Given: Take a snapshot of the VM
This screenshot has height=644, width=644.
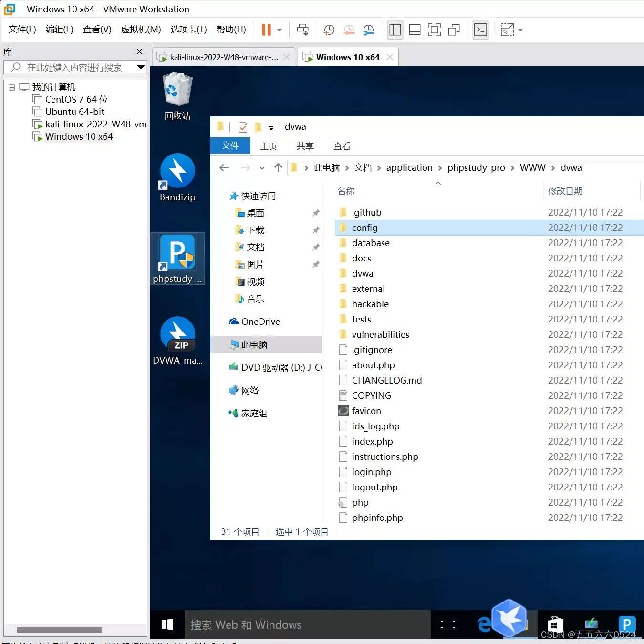Looking at the screenshot, I should click(x=329, y=30).
